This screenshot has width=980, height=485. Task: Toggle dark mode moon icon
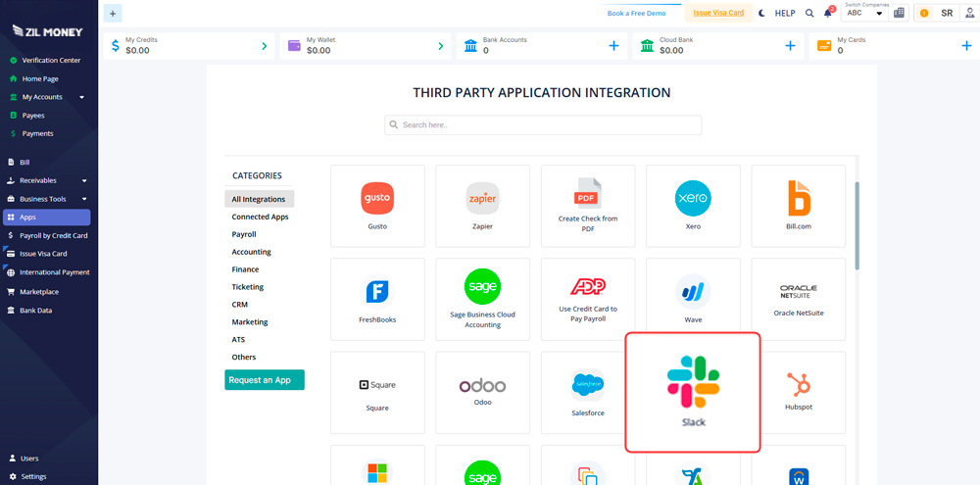coord(761,13)
